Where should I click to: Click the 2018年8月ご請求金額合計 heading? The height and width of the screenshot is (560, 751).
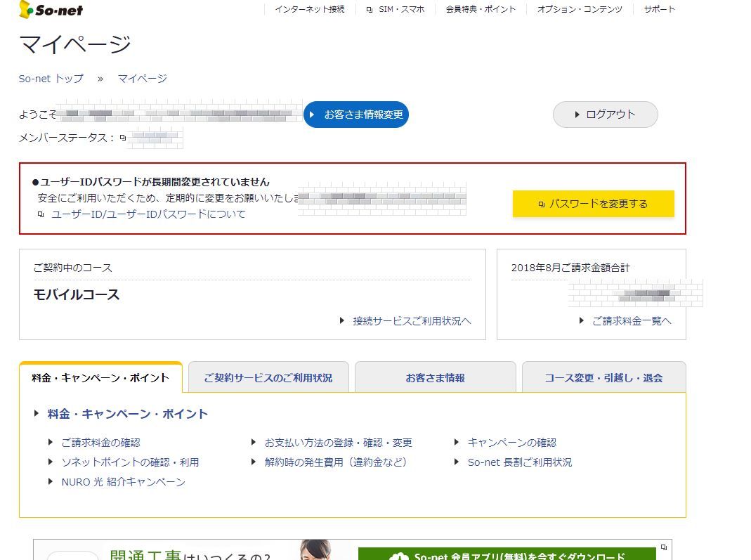(570, 268)
